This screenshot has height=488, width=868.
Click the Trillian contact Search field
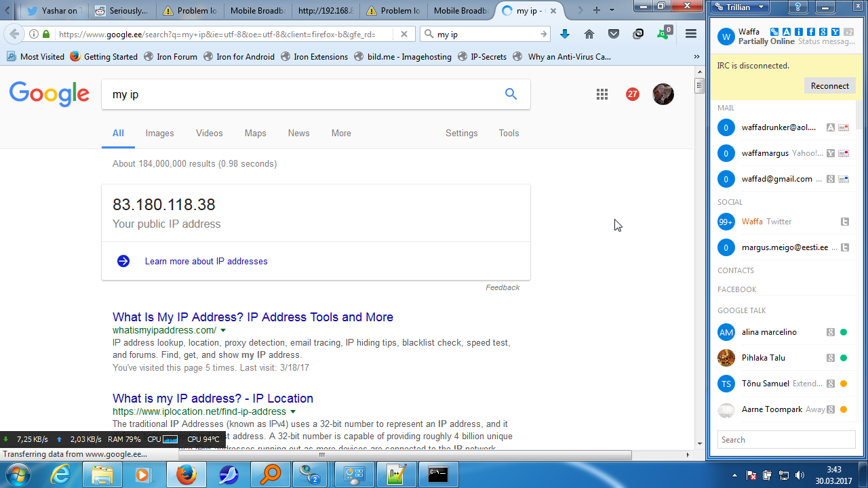787,440
